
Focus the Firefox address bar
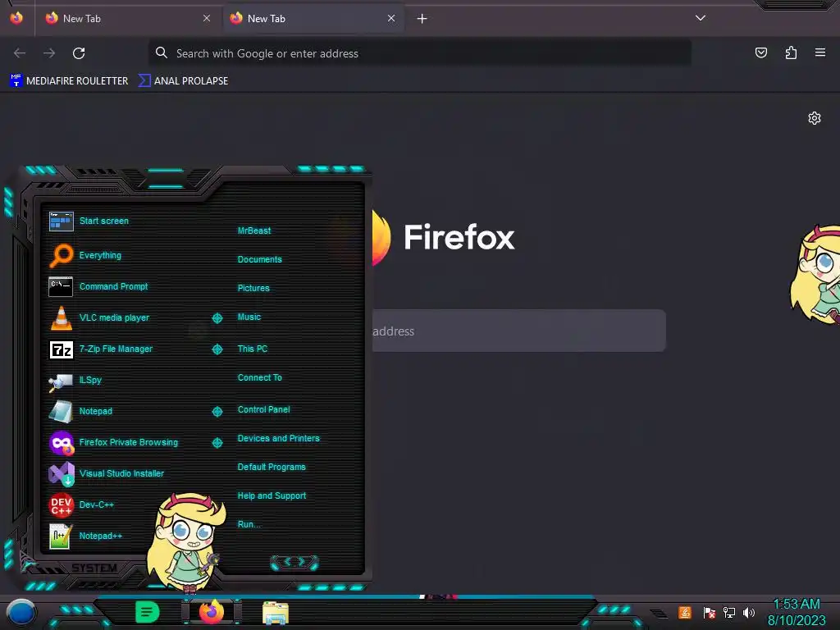point(419,53)
